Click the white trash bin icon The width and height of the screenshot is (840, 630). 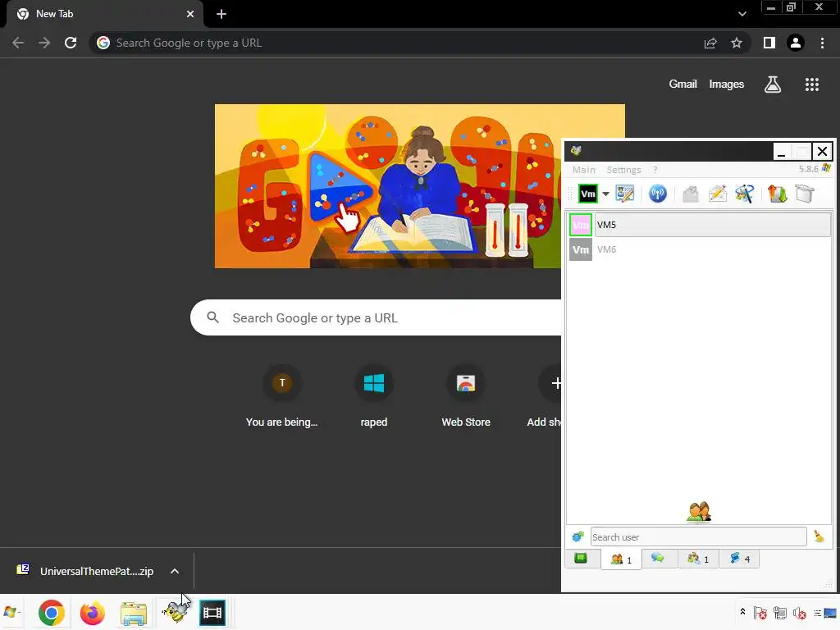click(804, 194)
